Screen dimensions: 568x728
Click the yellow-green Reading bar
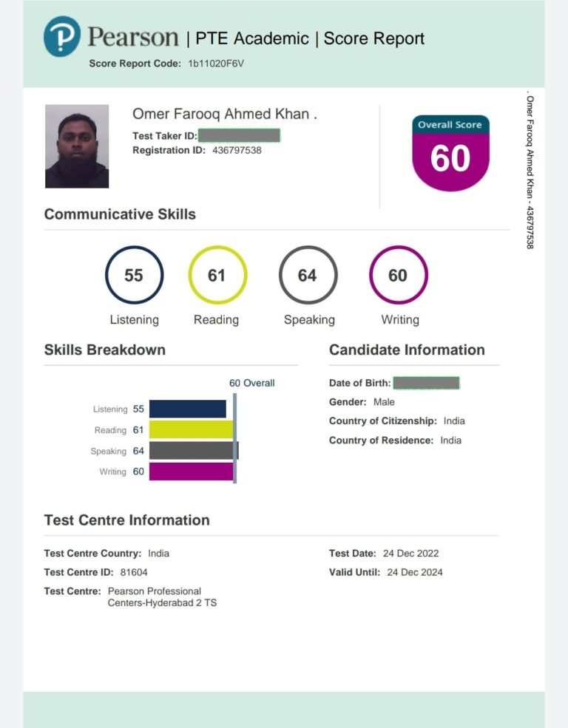[x=191, y=430]
